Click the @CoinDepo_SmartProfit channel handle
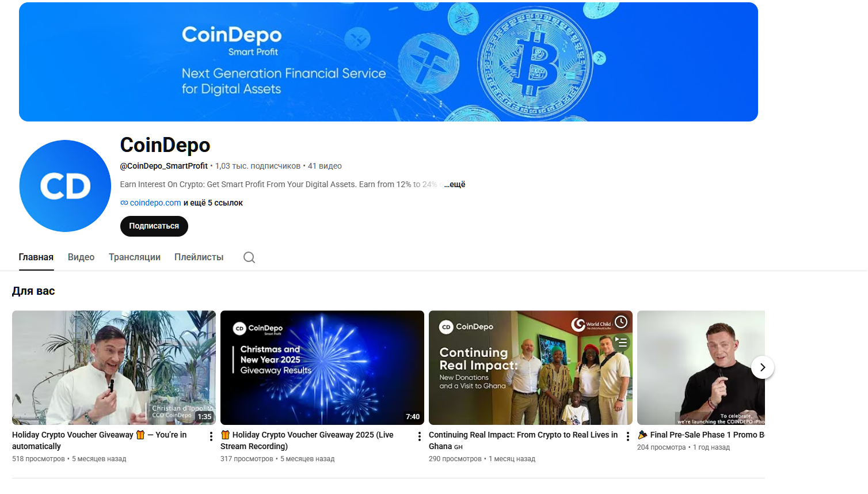The height and width of the screenshot is (494, 868). [164, 166]
